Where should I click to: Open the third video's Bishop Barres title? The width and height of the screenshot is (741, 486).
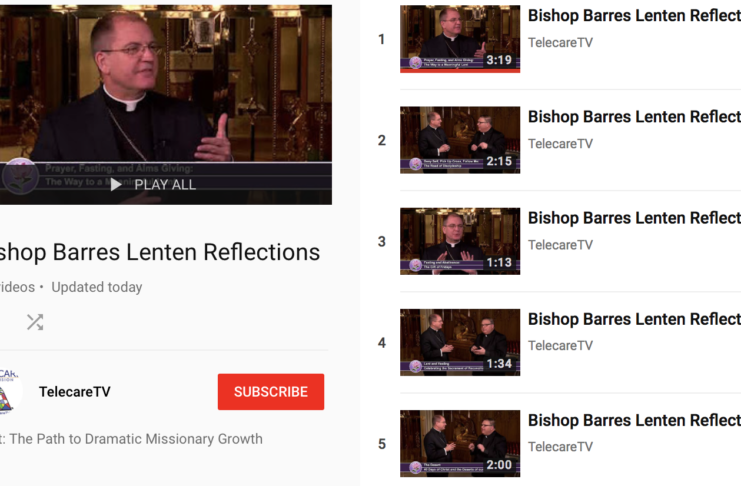point(634,218)
